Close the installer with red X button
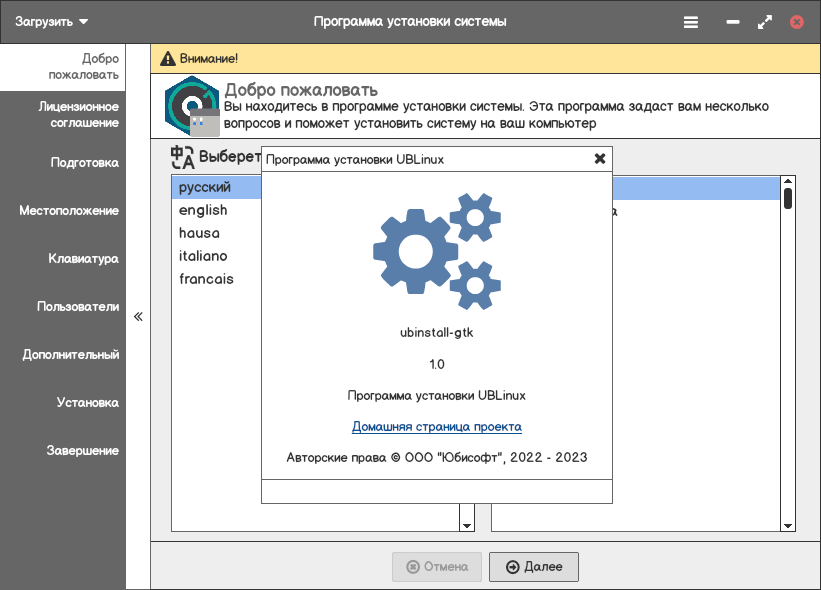821x590 pixels. click(x=796, y=22)
